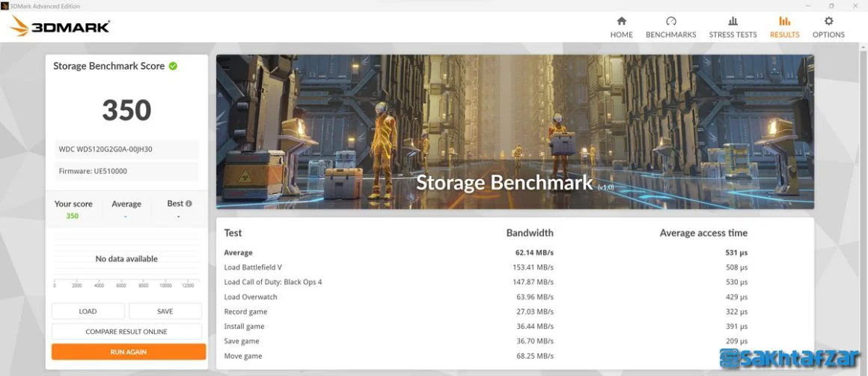Click the orange RUN AGAIN button
868x376 pixels.
pos(129,351)
